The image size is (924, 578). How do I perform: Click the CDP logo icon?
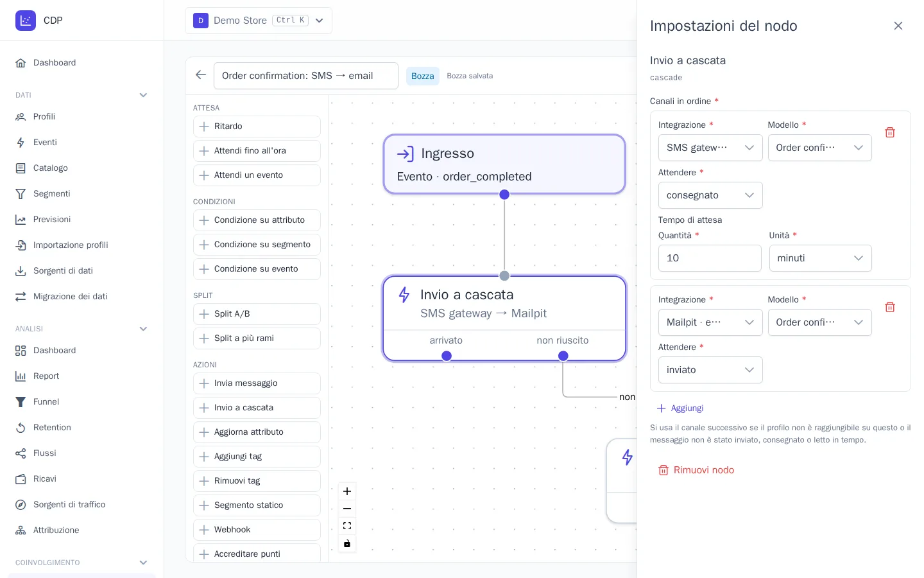coord(26,21)
